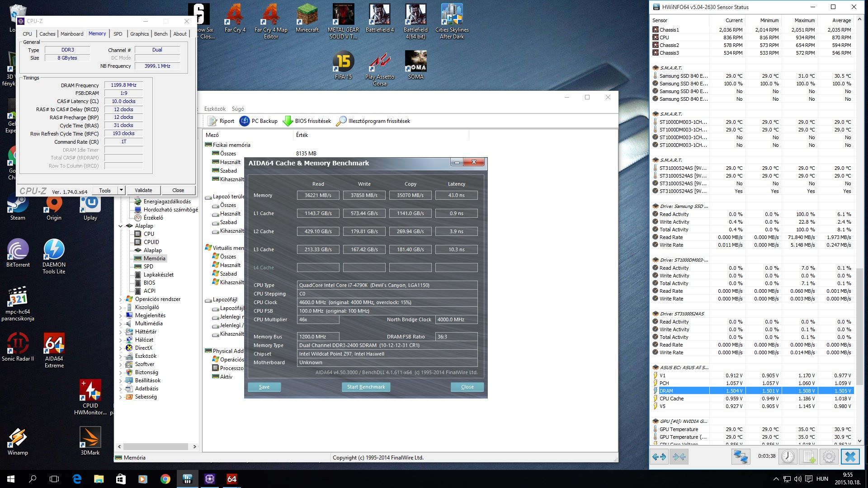The width and height of the screenshot is (868, 488).
Task: Click Tools button in CPU-Z
Action: coord(105,190)
